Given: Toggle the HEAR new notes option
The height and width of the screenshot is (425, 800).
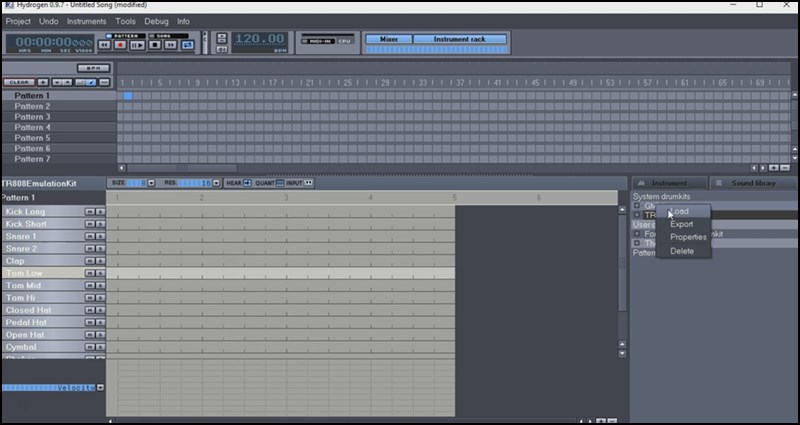Looking at the screenshot, I should coord(247,183).
